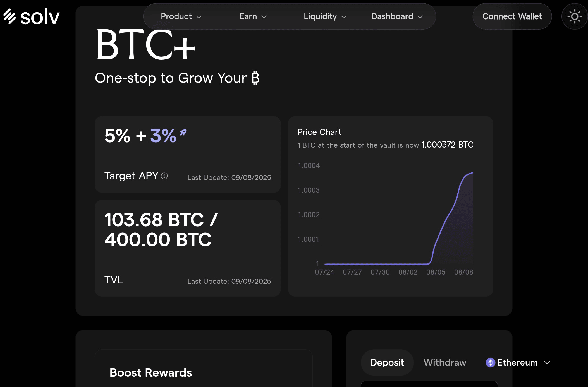Click the Dashboard chevron arrow icon

[420, 17]
